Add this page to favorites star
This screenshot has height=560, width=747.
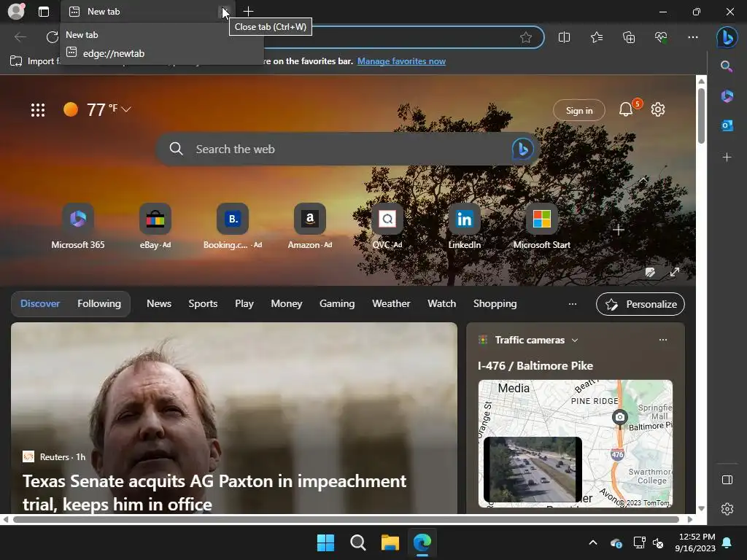526,37
